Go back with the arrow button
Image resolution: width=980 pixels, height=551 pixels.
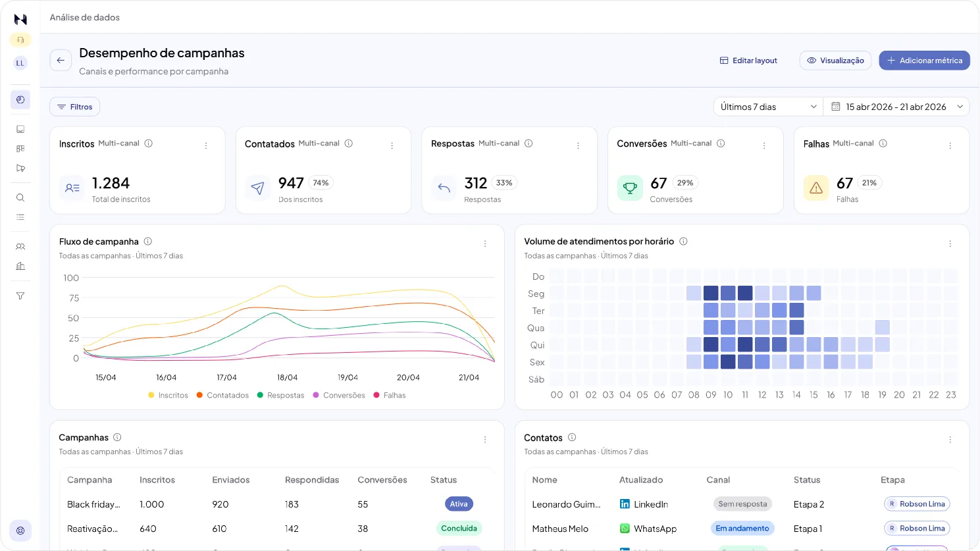click(x=61, y=61)
